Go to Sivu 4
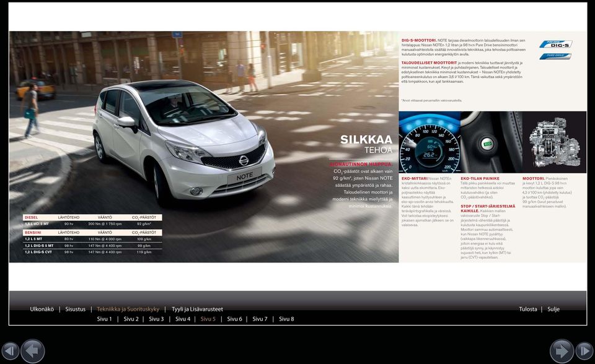595x364 pixels. tap(183, 319)
